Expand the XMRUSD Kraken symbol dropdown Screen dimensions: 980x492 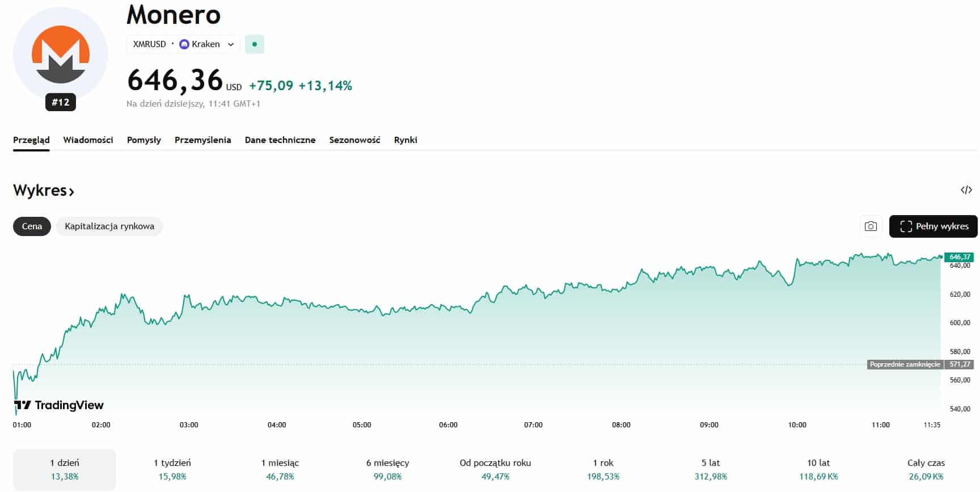230,44
